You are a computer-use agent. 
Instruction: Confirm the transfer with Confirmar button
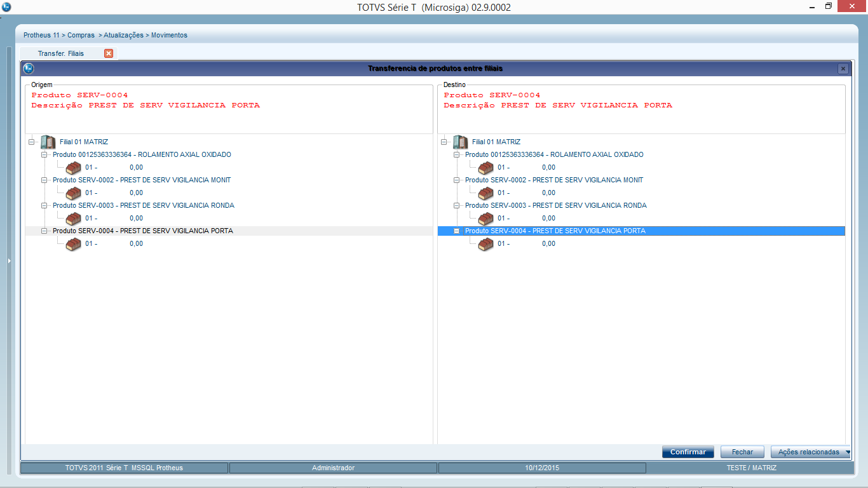tap(688, 452)
